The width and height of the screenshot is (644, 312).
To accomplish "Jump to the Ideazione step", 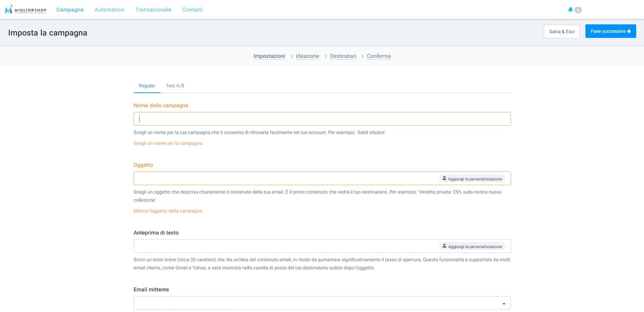I will click(307, 56).
